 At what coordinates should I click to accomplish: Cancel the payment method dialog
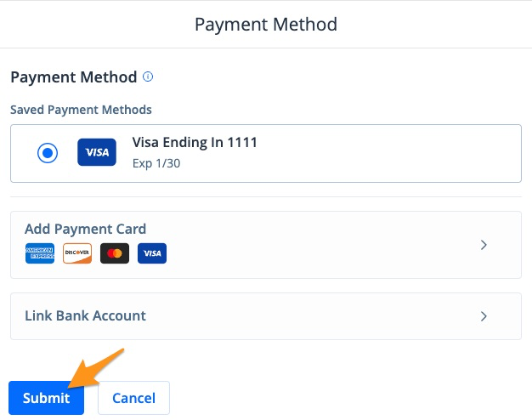[133, 398]
